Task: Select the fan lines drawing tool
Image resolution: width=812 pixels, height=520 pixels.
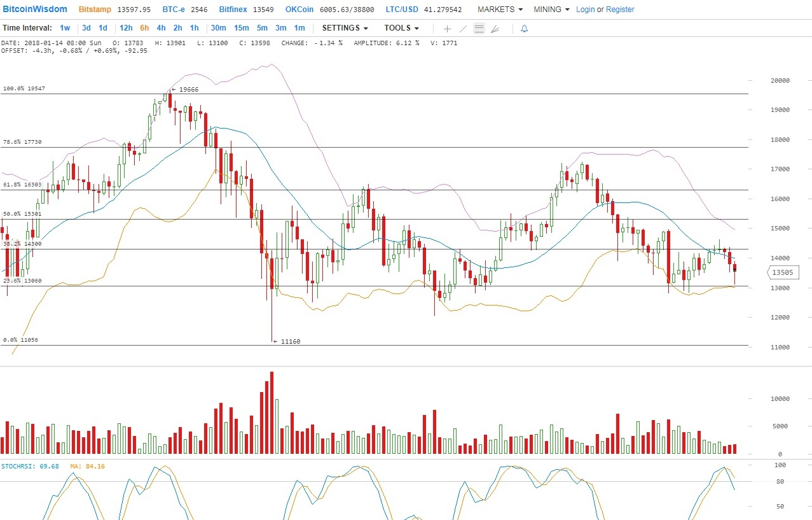Action: 495,29
